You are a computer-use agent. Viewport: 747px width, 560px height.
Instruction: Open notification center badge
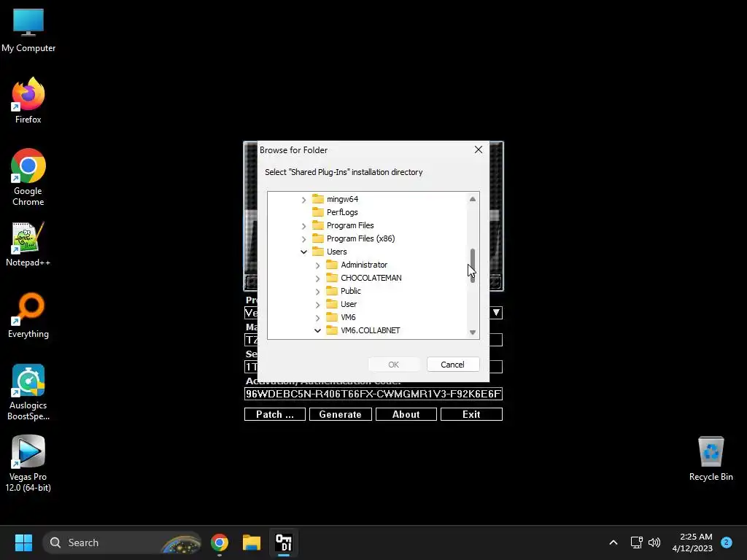[x=727, y=542]
